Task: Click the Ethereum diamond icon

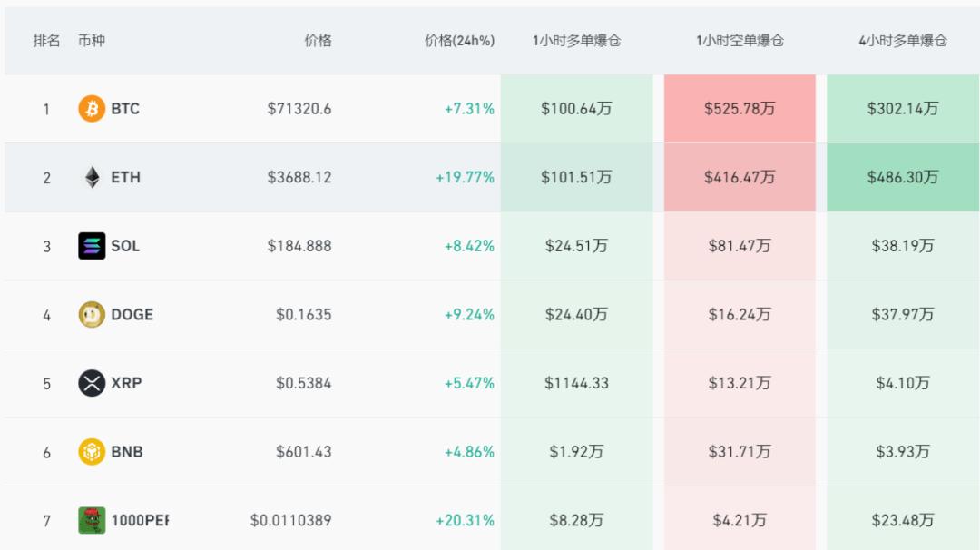Action: [x=92, y=177]
